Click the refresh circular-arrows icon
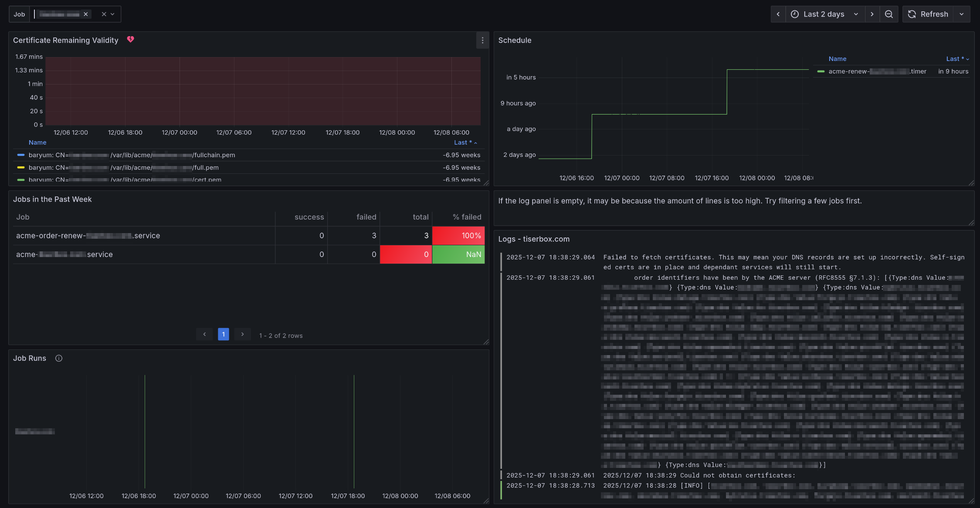This screenshot has height=508, width=980. (912, 14)
